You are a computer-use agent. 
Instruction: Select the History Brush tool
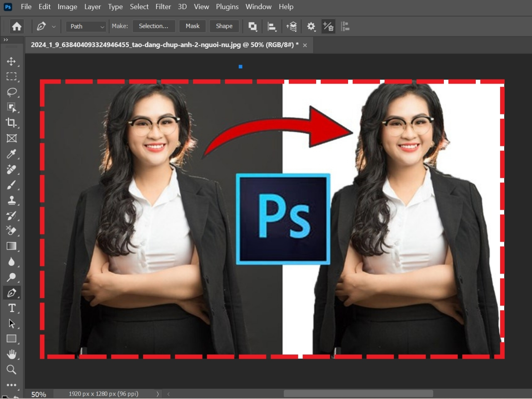click(11, 216)
